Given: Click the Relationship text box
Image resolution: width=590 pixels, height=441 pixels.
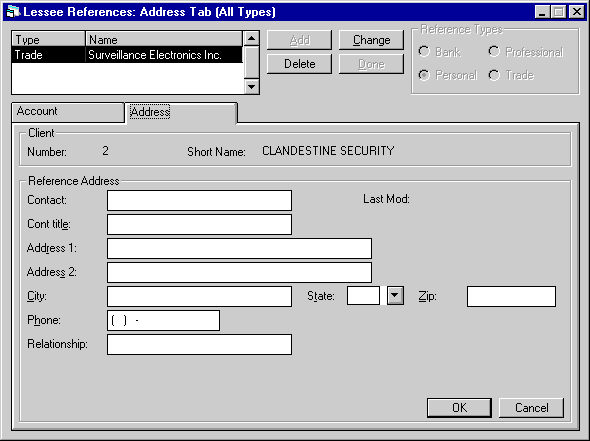Looking at the screenshot, I should (x=199, y=345).
